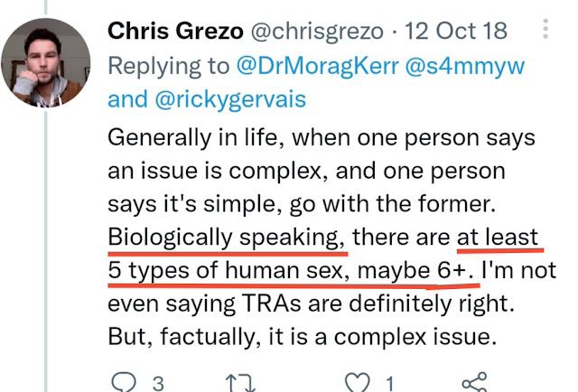Screen dimensions: 578x392
Task: Open the @s4mmyw mention link
Action: [465, 66]
